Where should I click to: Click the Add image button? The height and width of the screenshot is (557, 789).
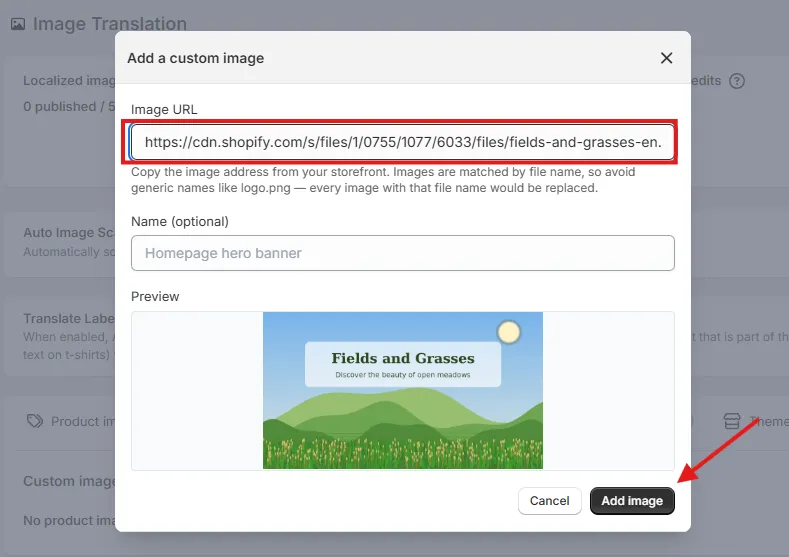tap(632, 501)
